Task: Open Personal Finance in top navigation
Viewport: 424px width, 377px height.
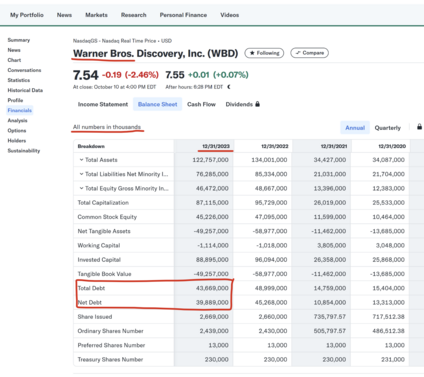Action: click(183, 15)
